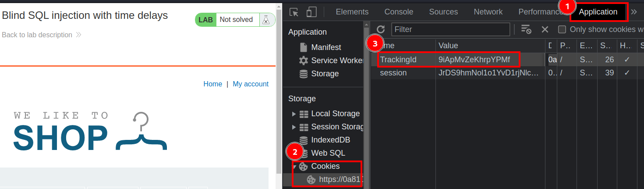Click the lab flask icon
The image size is (644, 189).
pyautogui.click(x=265, y=20)
